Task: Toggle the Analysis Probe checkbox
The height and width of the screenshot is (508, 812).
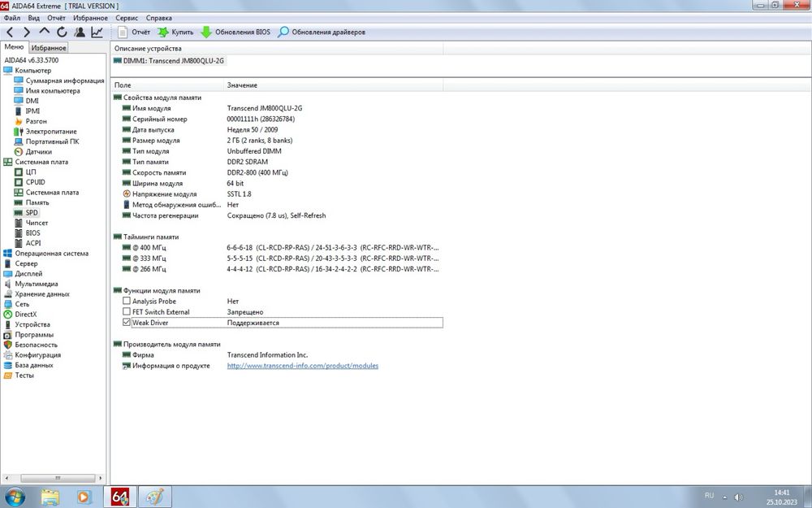Action: tap(127, 301)
